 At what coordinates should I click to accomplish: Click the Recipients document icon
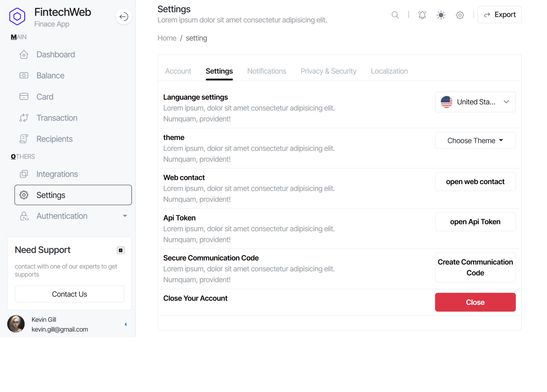coord(24,139)
